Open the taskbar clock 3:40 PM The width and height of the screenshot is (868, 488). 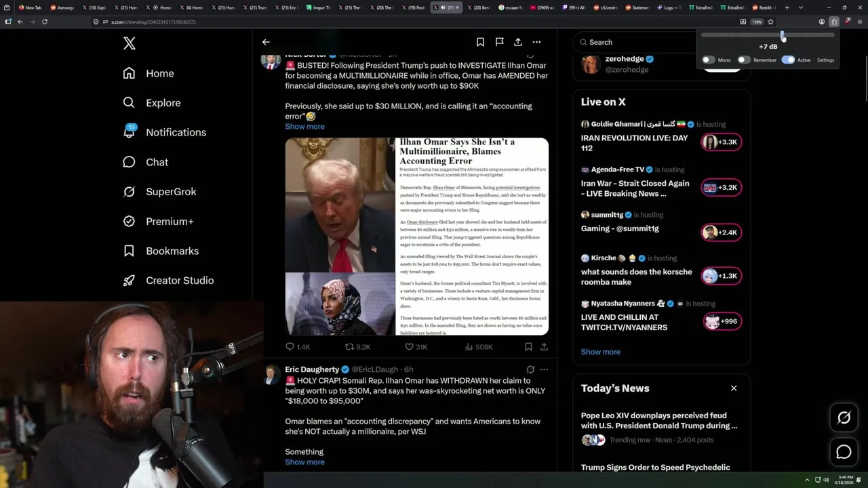pos(844,480)
